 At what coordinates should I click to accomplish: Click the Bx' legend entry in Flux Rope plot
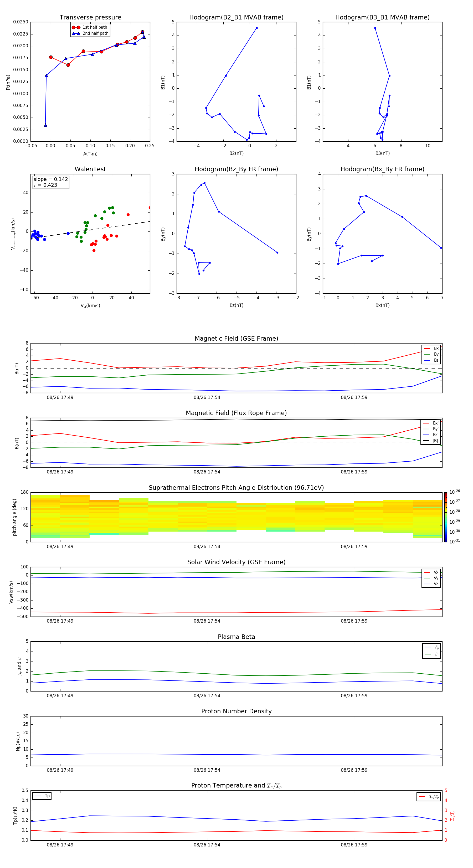(431, 423)
